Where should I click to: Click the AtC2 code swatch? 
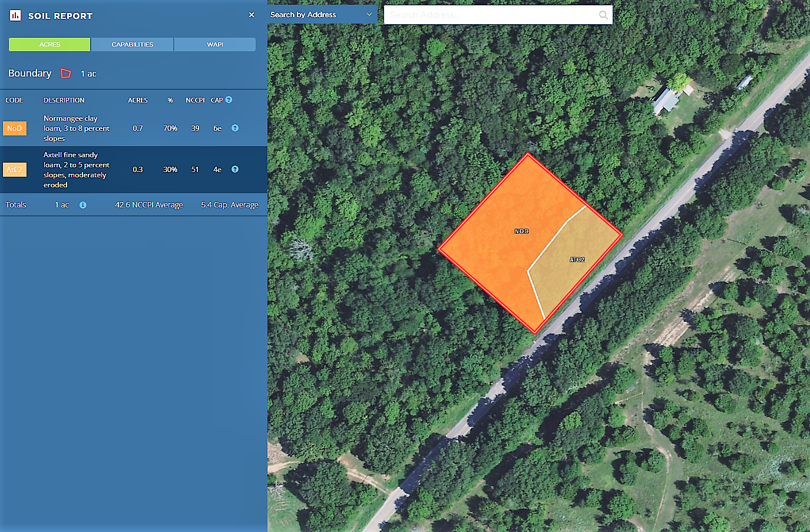pyautogui.click(x=15, y=170)
